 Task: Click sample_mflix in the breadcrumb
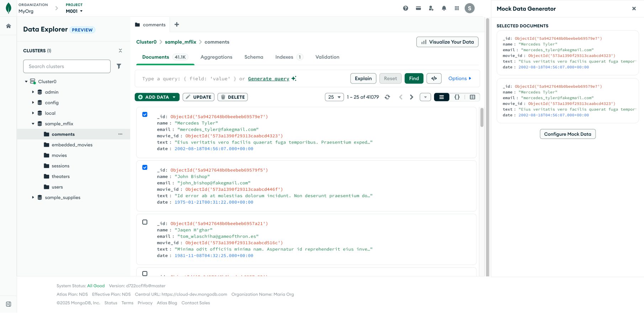click(x=180, y=42)
